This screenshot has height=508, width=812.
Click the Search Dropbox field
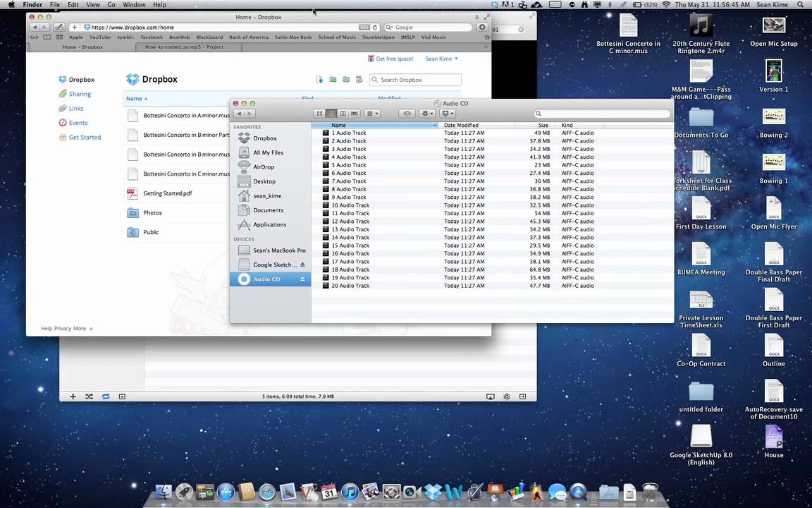(415, 80)
